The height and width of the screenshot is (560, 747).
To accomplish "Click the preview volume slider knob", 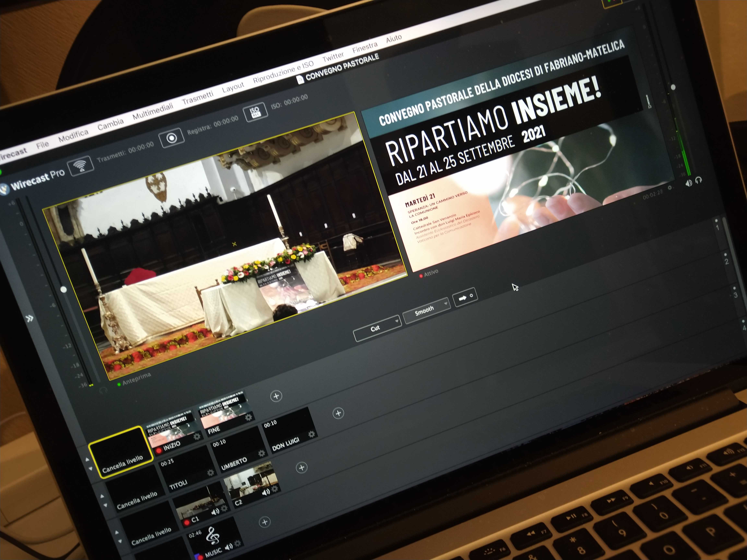I will (63, 289).
